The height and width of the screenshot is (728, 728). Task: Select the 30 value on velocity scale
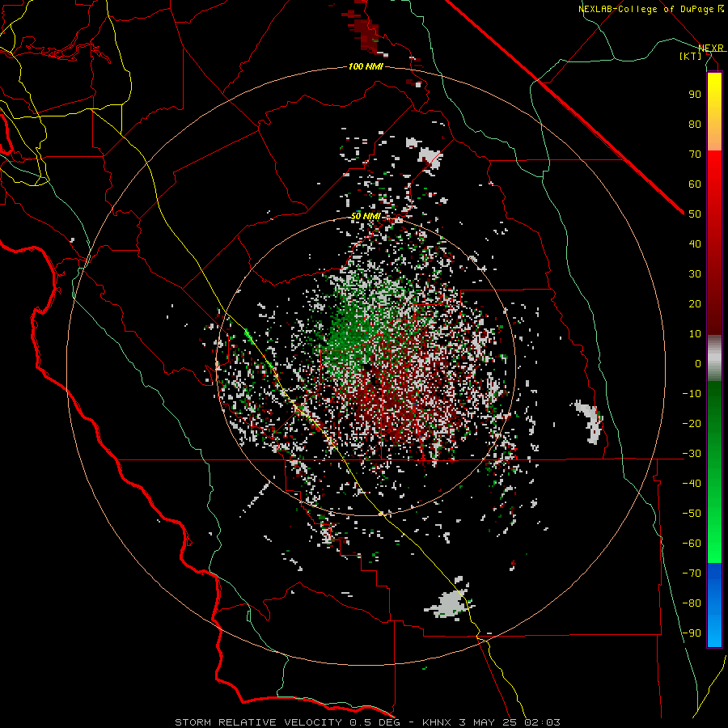695,274
